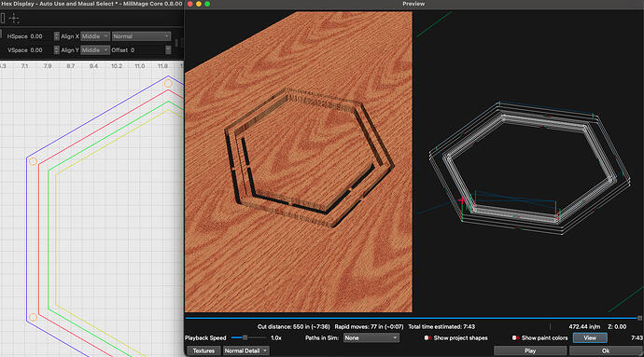This screenshot has height=357, width=644.
Task: Click the orange circle at lower-left vertex
Action: (x=34, y=317)
